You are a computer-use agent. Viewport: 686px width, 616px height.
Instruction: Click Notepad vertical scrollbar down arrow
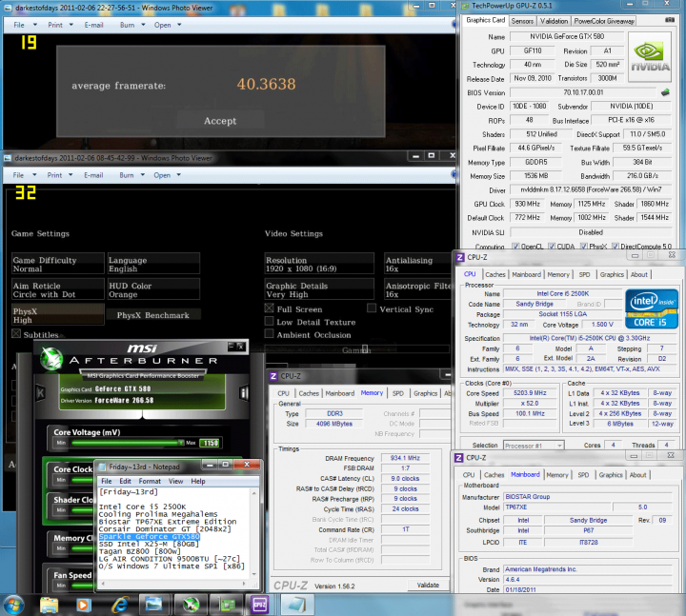point(254,574)
